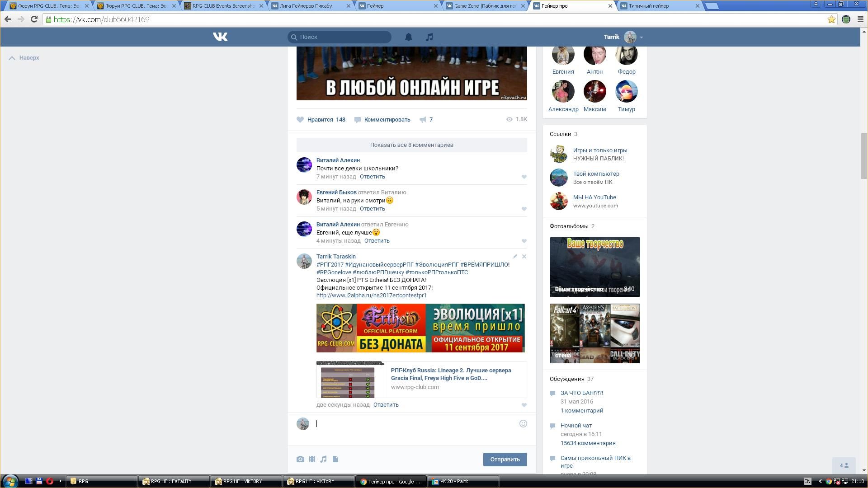
Task: Click the address bar URL
Action: (x=101, y=19)
